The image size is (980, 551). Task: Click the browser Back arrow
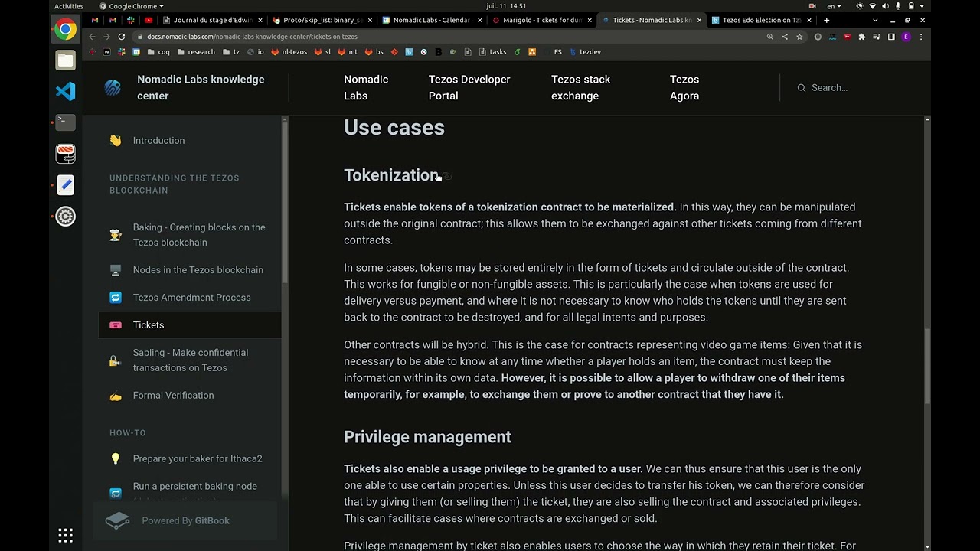(92, 37)
